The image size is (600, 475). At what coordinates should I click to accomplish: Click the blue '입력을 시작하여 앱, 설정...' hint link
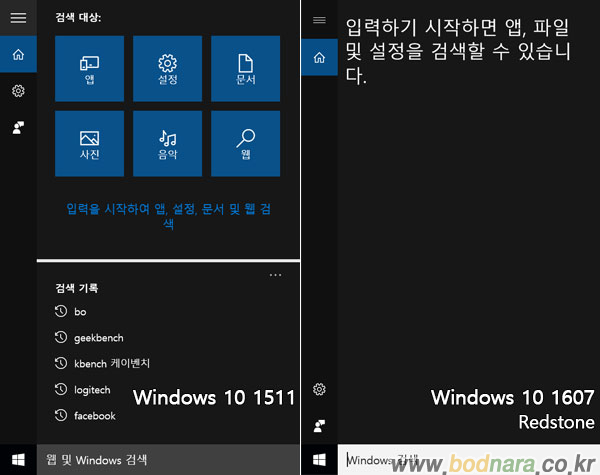168,216
